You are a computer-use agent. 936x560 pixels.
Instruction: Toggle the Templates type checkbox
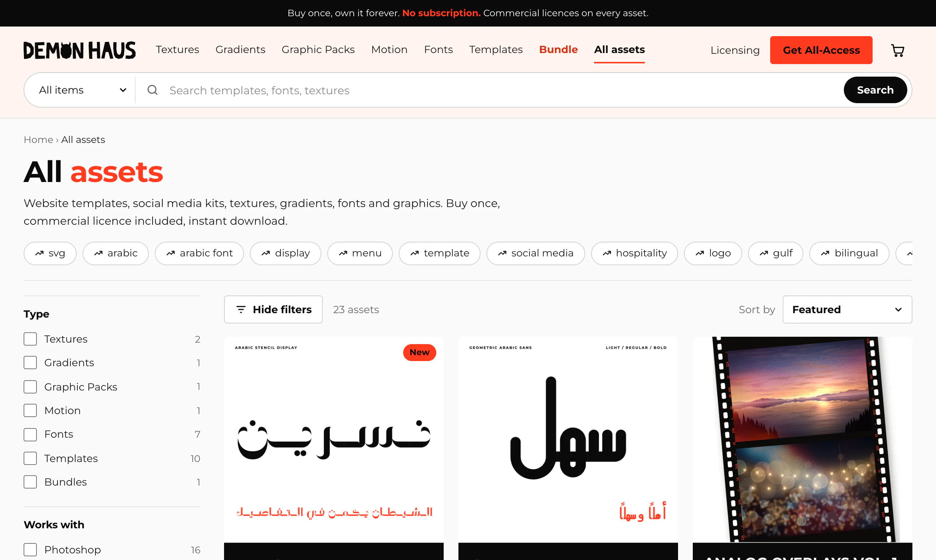[30, 458]
